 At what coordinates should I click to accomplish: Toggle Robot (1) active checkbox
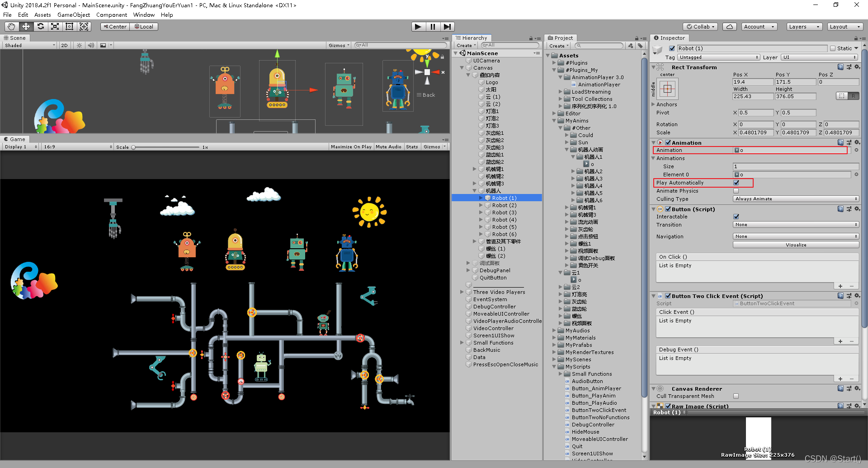click(672, 48)
